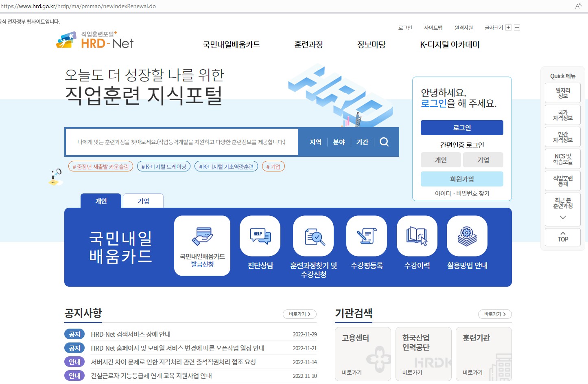The height and width of the screenshot is (384, 588).
Task: Open notice HRD-Net 검색서비스 장애 안내
Action: click(x=131, y=334)
